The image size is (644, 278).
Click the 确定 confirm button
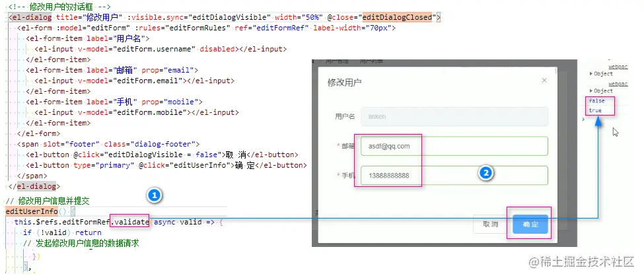pyautogui.click(x=530, y=225)
